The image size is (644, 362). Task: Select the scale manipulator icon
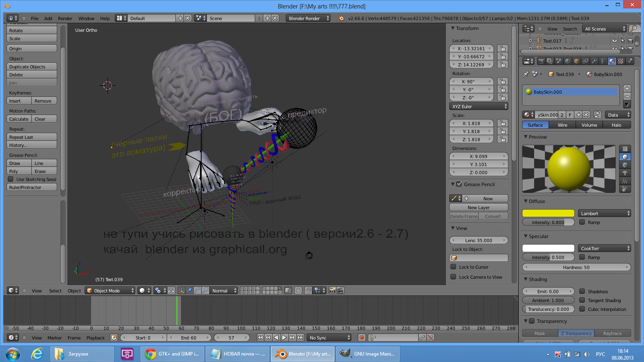[x=206, y=290]
